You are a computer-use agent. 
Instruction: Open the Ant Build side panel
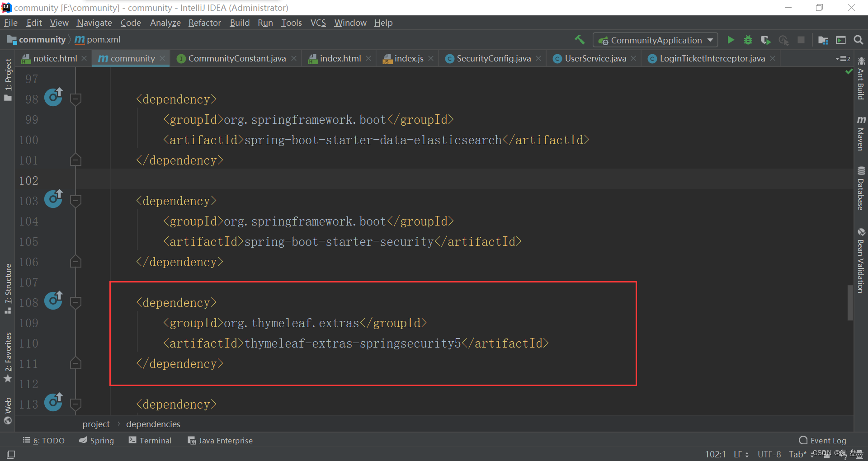[x=861, y=78]
